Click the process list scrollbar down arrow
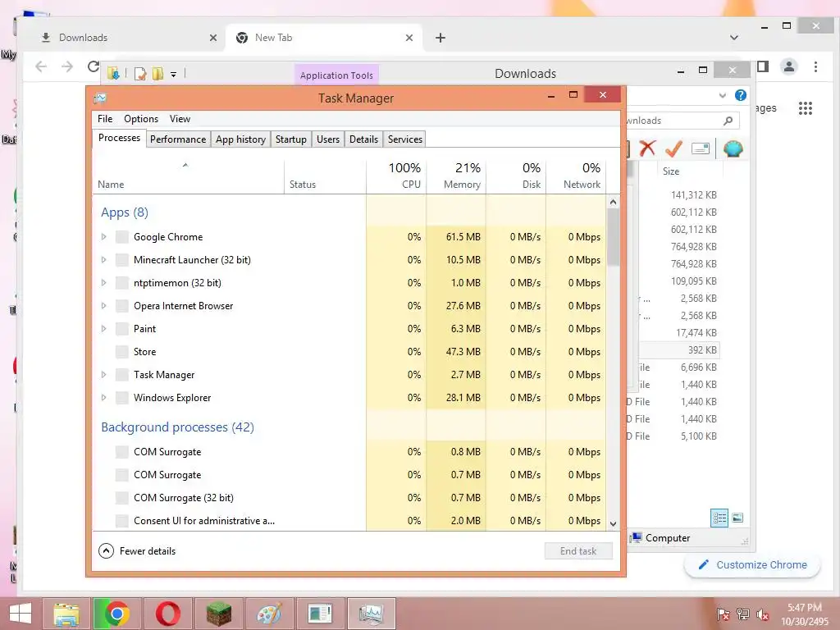 (x=614, y=524)
